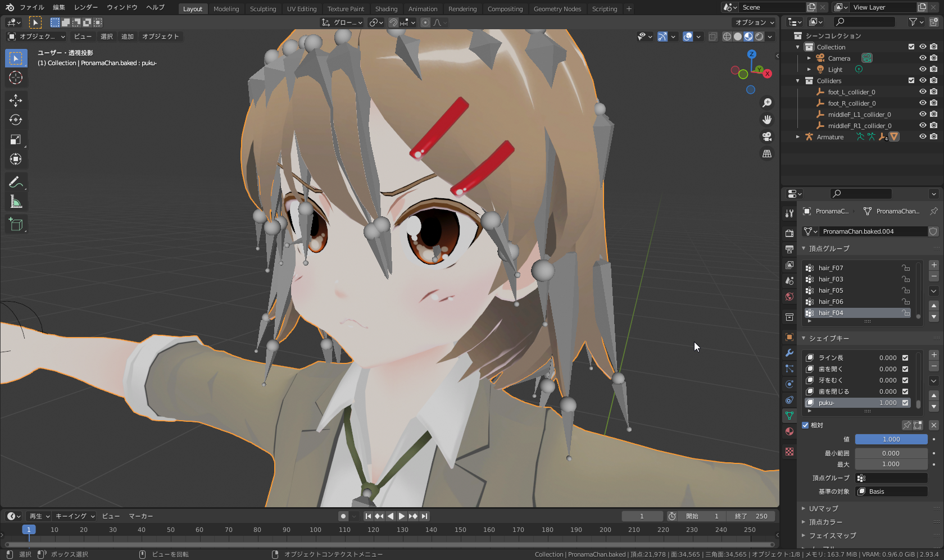The height and width of the screenshot is (560, 944).
Task: Switch to the UV Editing workspace tab
Action: click(302, 9)
